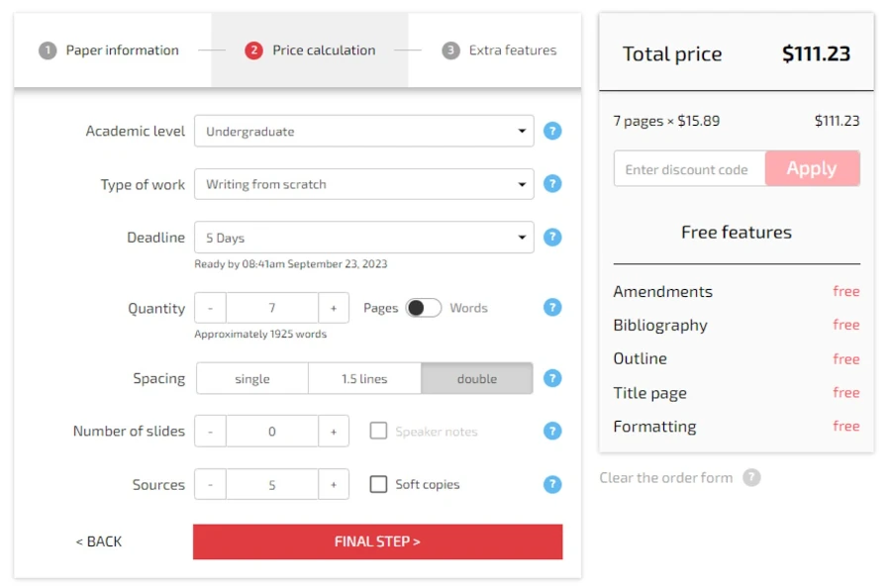Image resolution: width=891 pixels, height=588 pixels.
Task: Toggle the Pages/Words switch
Action: [424, 308]
